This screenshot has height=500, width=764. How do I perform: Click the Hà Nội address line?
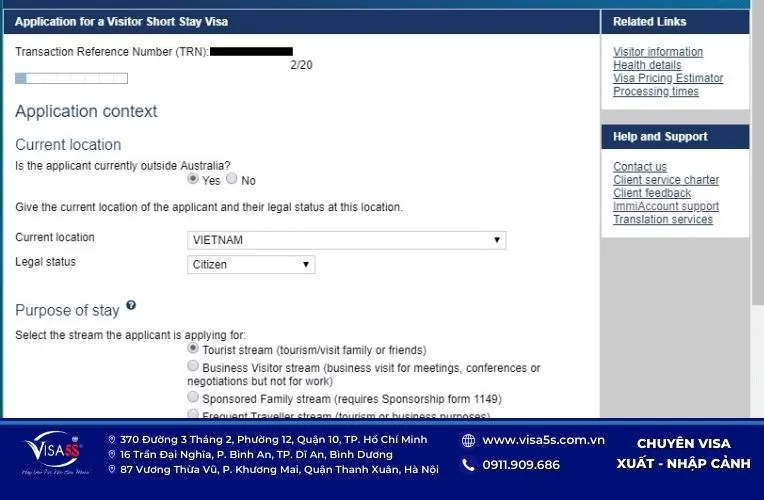[279, 469]
